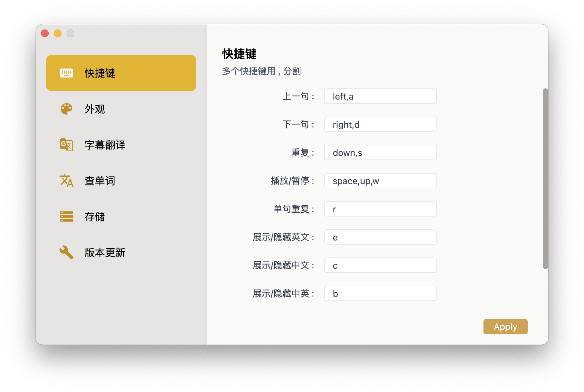The width and height of the screenshot is (584, 392).
Task: Click the Google translate icon for 字幕翻译
Action: click(x=67, y=145)
